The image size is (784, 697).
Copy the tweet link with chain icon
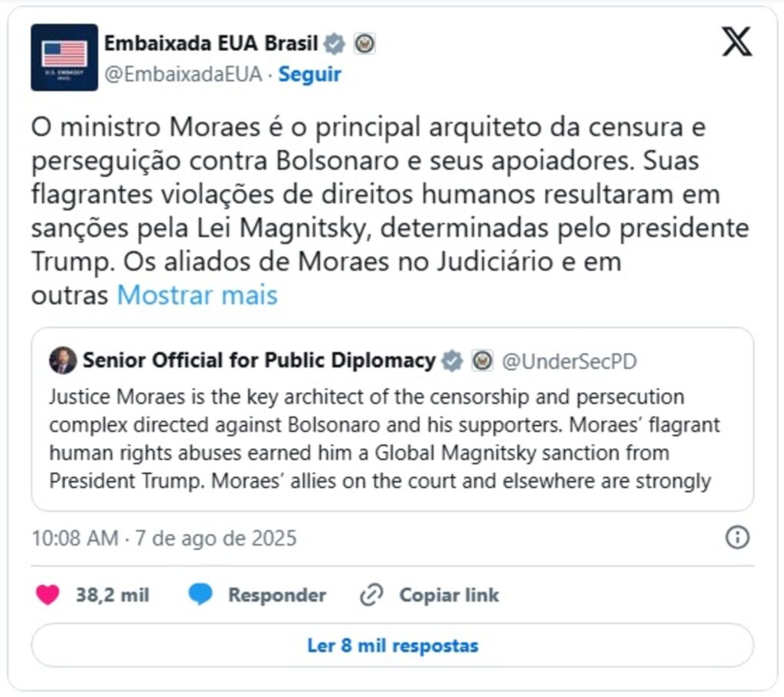(371, 595)
